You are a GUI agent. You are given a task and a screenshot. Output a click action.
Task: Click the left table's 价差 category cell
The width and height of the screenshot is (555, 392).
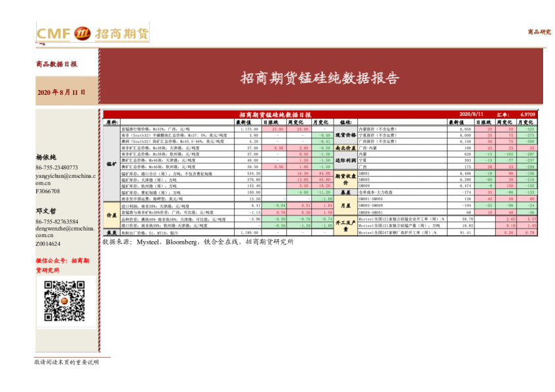click(x=111, y=215)
